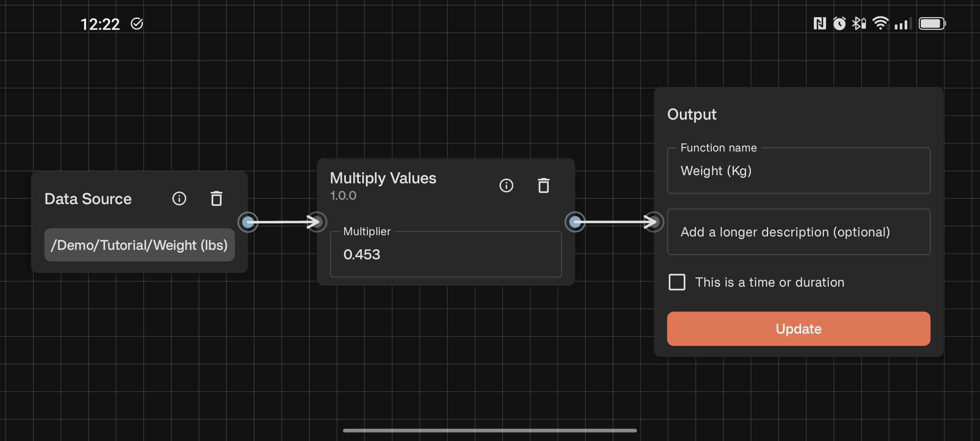Enable 'This is a time or duration'
Image resolution: width=980 pixels, height=441 pixels.
tap(677, 282)
